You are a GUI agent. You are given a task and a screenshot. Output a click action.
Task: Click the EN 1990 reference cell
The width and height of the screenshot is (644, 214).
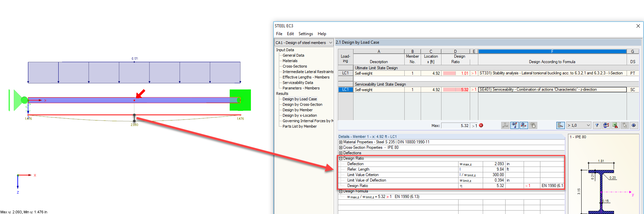[x=552, y=186]
